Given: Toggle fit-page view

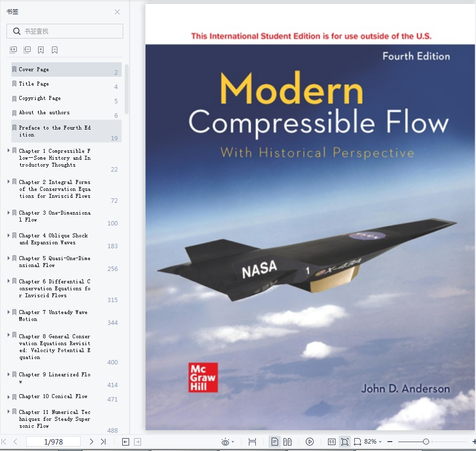Looking at the screenshot, I should coord(345,442).
